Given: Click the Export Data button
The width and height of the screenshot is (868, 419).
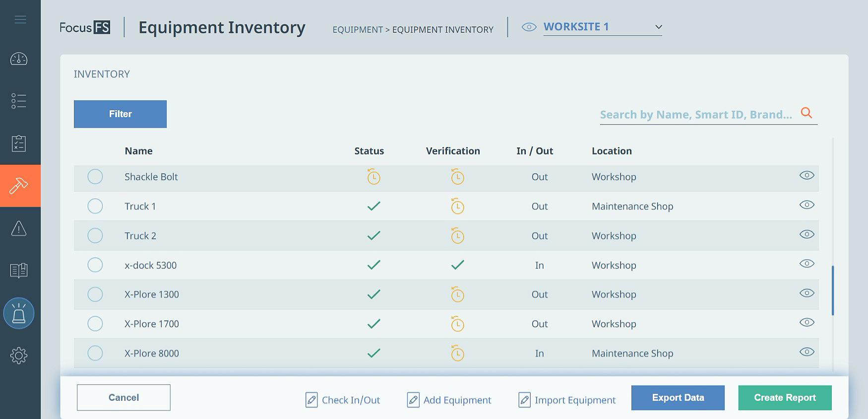Looking at the screenshot, I should pyautogui.click(x=678, y=398).
